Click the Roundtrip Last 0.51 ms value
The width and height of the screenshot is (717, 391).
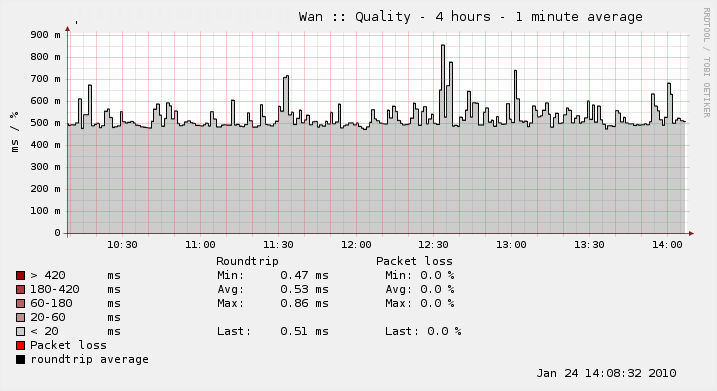[304, 331]
